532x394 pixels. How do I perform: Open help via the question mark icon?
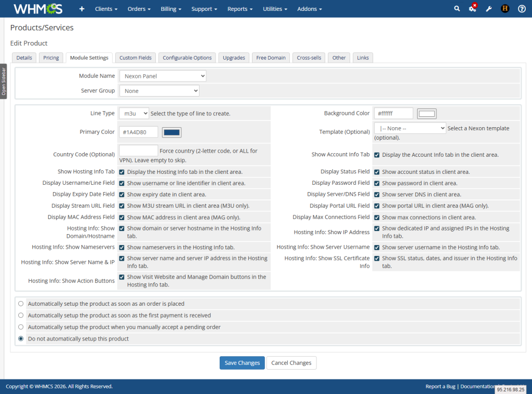pyautogui.click(x=521, y=8)
